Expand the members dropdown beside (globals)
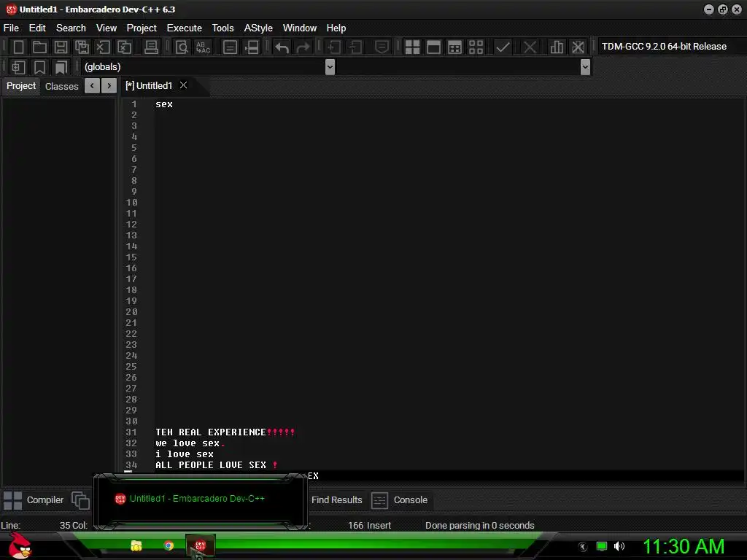Image resolution: width=747 pixels, height=560 pixels. tap(585, 67)
